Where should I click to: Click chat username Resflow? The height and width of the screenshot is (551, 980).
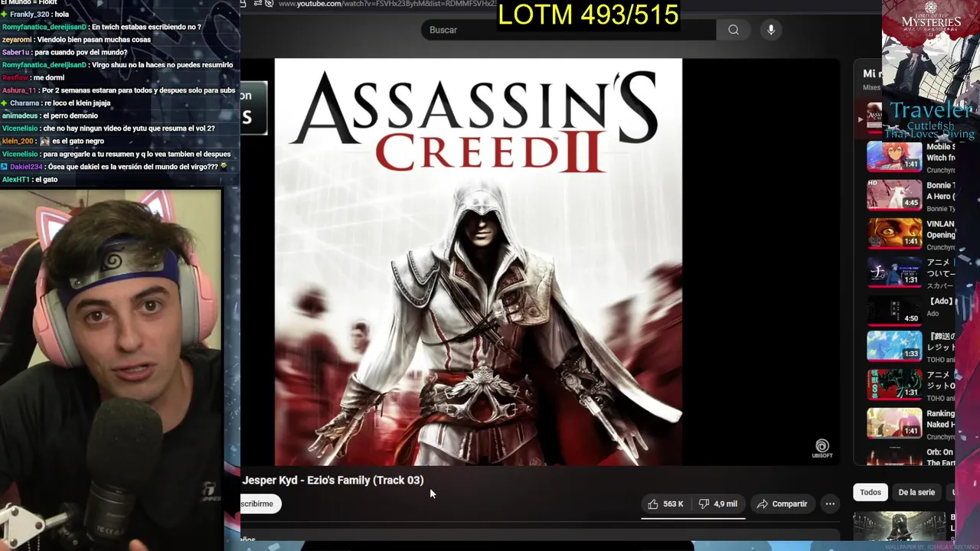14,77
